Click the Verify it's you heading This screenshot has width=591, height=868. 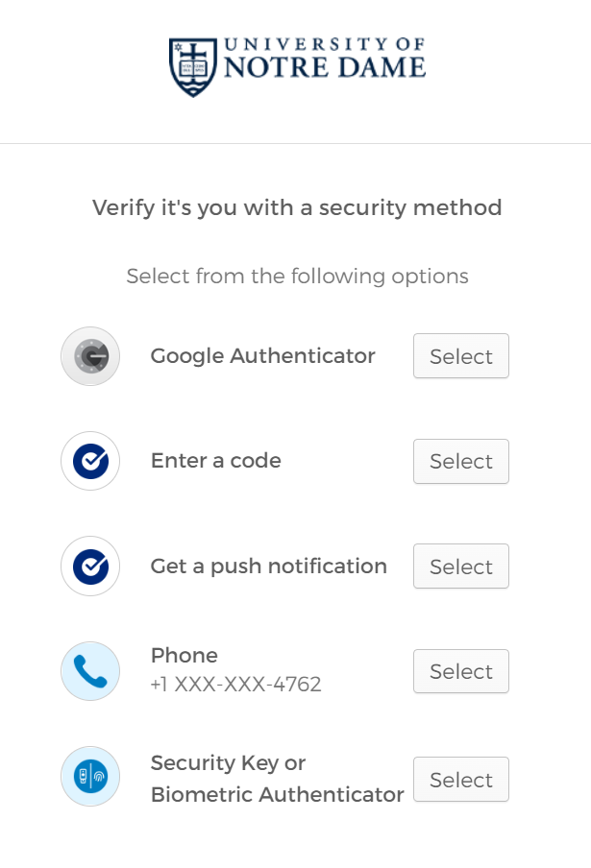coord(297,208)
